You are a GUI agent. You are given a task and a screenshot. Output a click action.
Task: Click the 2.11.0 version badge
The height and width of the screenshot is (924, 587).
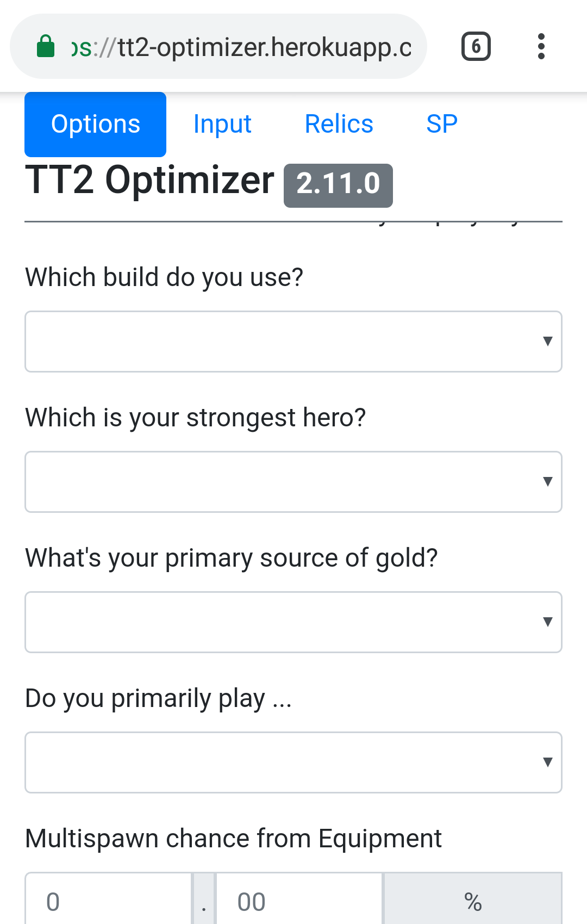point(338,185)
